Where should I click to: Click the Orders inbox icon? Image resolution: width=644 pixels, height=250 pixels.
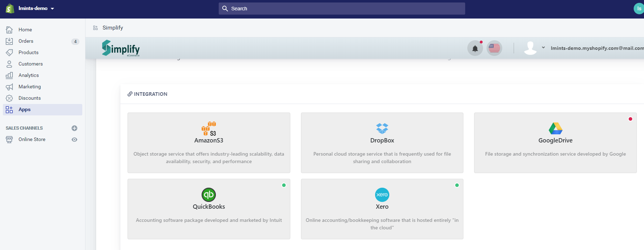9,41
